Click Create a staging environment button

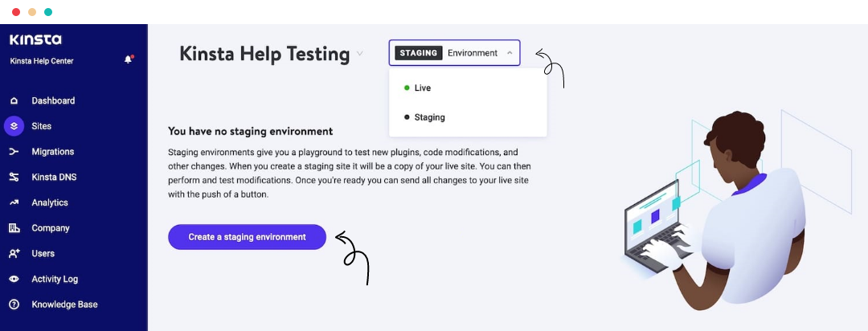247,237
